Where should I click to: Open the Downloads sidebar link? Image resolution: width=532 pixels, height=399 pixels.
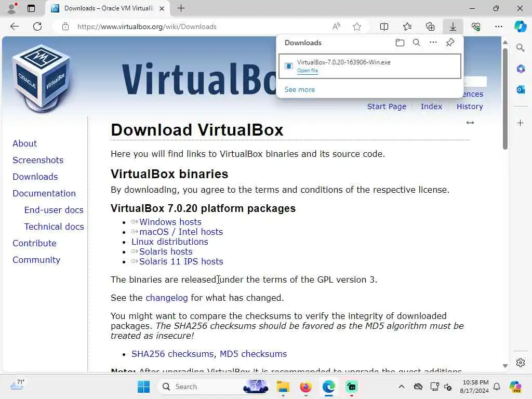click(35, 177)
